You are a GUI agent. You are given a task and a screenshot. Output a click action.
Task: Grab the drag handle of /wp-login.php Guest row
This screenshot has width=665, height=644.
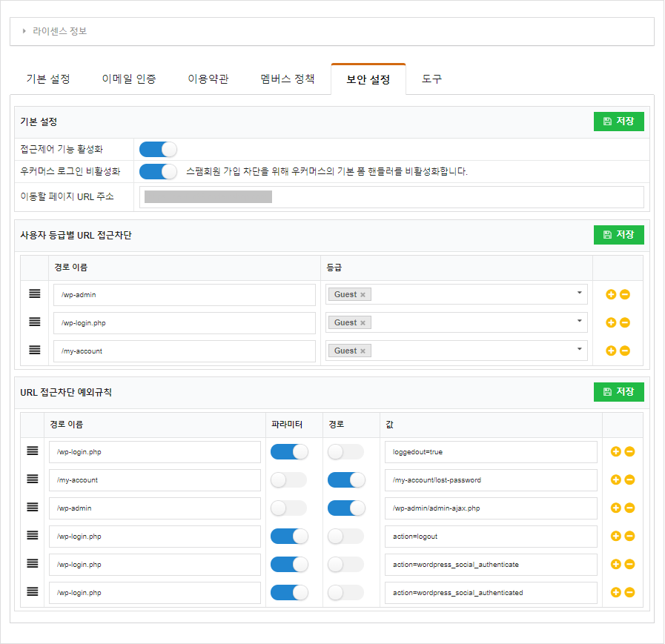(x=35, y=322)
